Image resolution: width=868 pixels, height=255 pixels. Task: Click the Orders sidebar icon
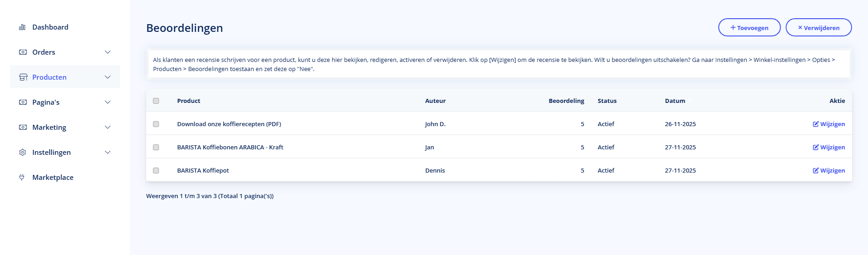pyautogui.click(x=22, y=52)
